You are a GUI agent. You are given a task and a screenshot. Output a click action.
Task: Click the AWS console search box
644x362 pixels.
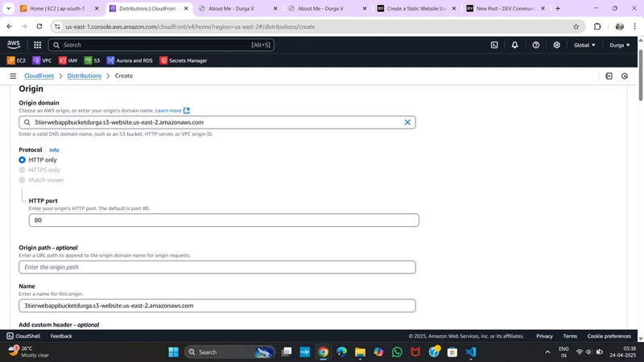click(x=161, y=45)
